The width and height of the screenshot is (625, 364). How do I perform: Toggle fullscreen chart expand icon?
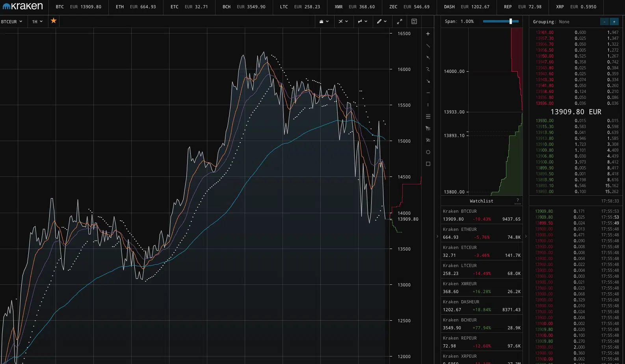(399, 21)
